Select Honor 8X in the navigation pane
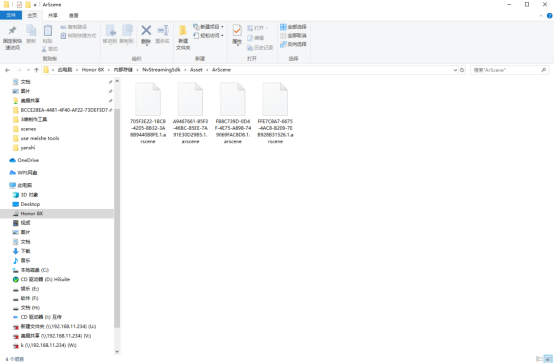Image resolution: width=554 pixels, height=363 pixels. point(57,213)
